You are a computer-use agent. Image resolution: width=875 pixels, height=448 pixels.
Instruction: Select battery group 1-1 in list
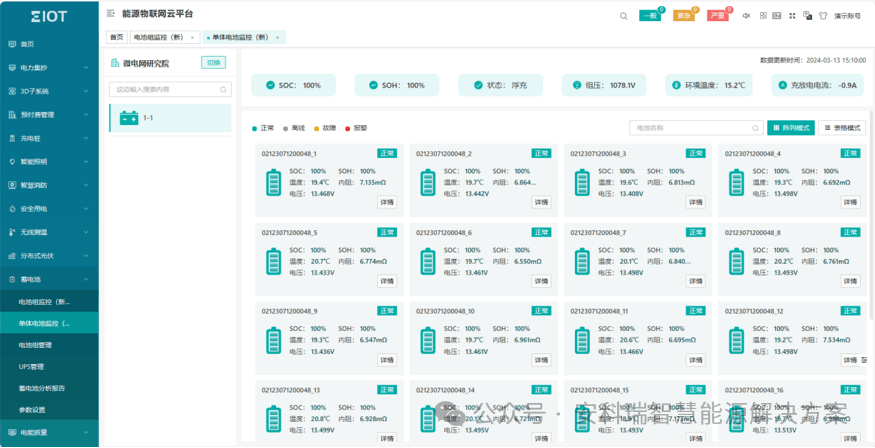[170, 118]
